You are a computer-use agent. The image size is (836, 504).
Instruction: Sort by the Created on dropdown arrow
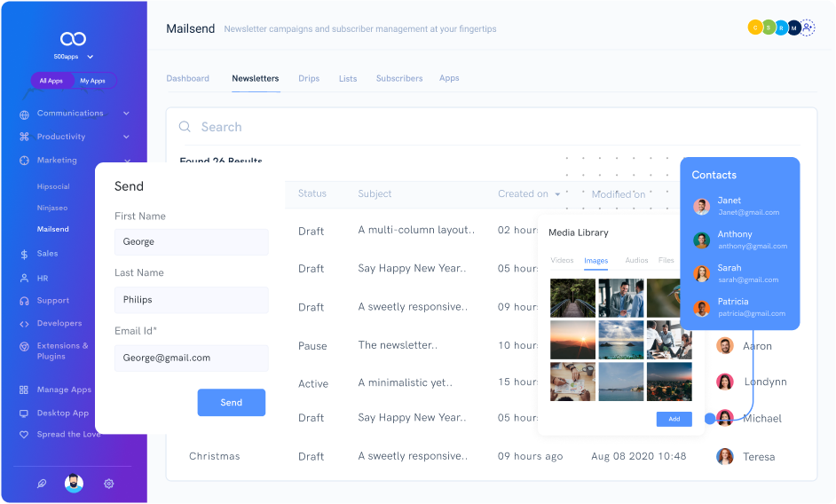tap(558, 194)
